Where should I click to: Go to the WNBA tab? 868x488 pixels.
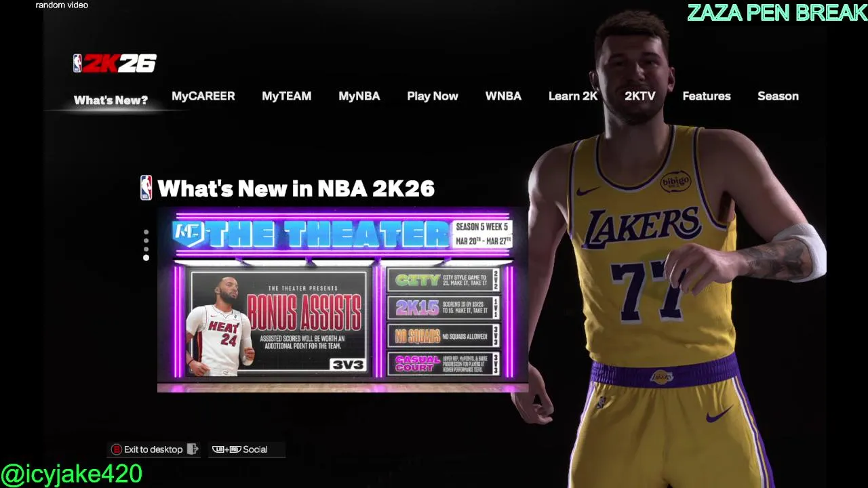[503, 96]
